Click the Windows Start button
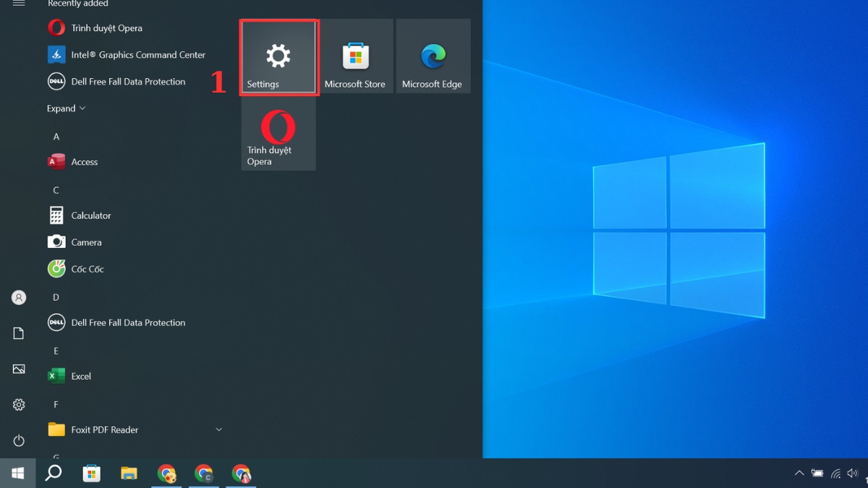Image resolution: width=868 pixels, height=488 pixels. coord(18,474)
